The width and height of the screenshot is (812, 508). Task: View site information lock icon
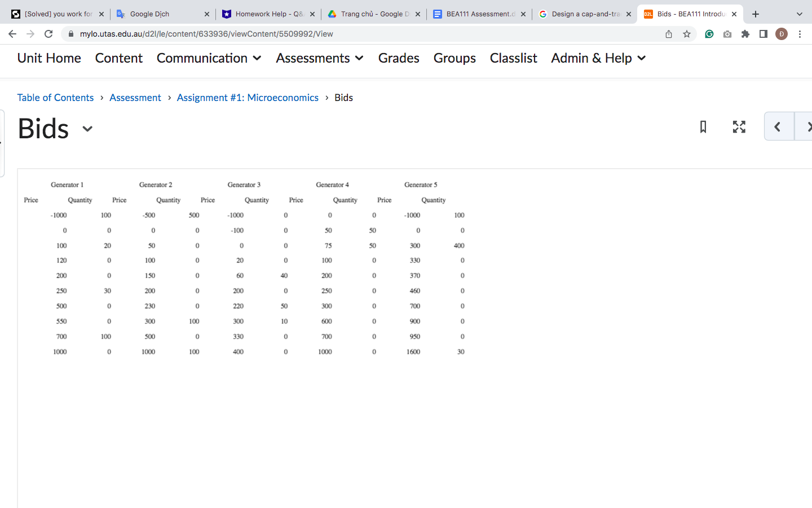tap(71, 34)
